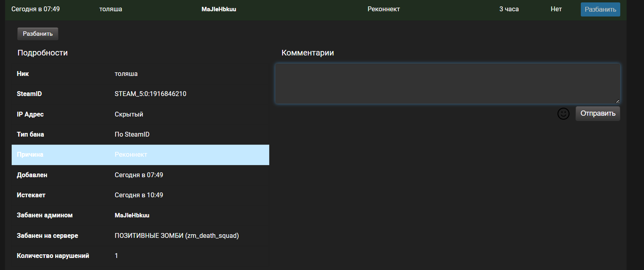644x270 pixels.
Task: Open admin MaJleHbkuu in the top ban row
Action: point(219,9)
